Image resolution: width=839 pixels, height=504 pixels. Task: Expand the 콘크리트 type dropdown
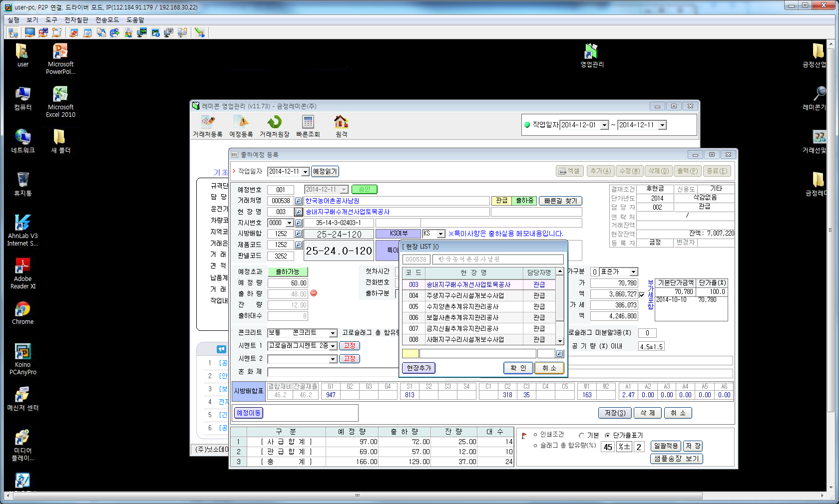tap(333, 333)
